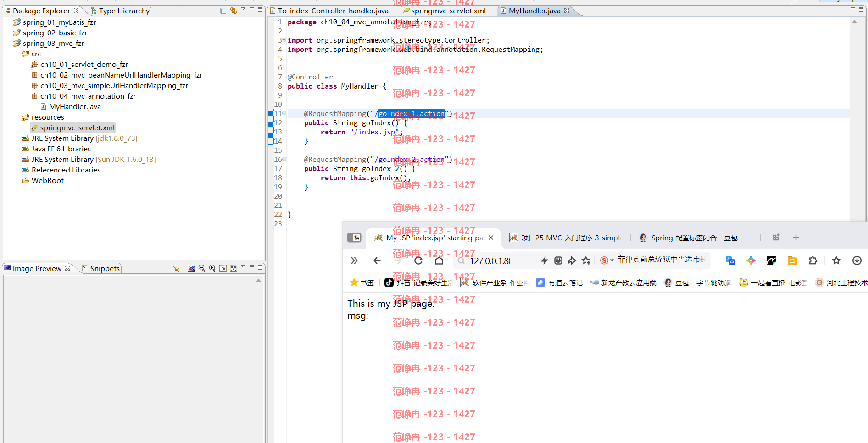This screenshot has width=868, height=443.
Task: Select WebRoot folder
Action: pos(48,180)
